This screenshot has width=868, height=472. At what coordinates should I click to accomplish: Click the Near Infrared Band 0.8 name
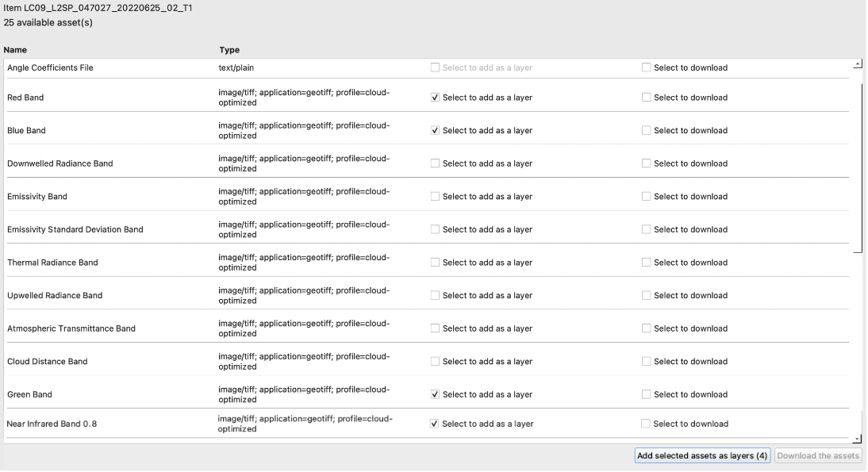click(52, 424)
